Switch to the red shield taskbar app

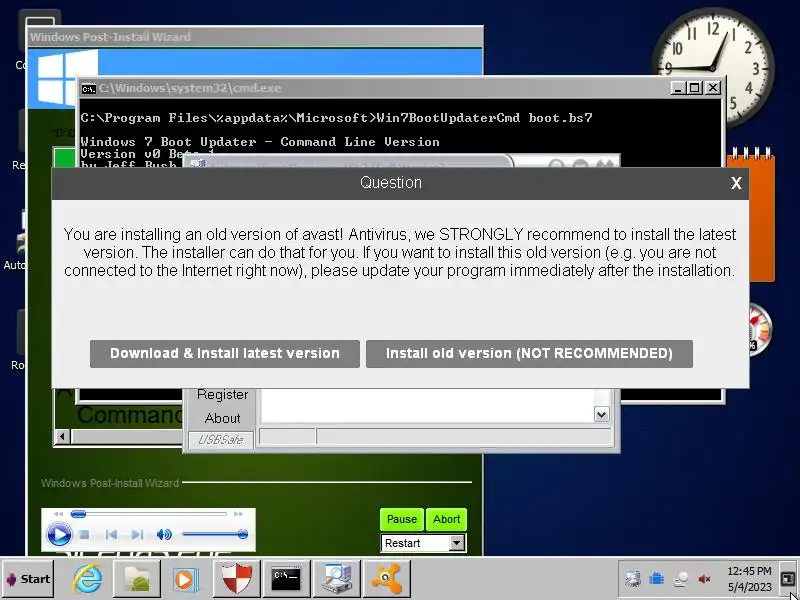click(x=236, y=579)
